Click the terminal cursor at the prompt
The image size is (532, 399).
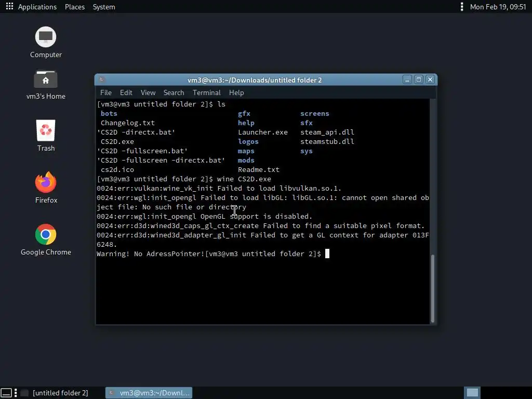[x=327, y=254]
